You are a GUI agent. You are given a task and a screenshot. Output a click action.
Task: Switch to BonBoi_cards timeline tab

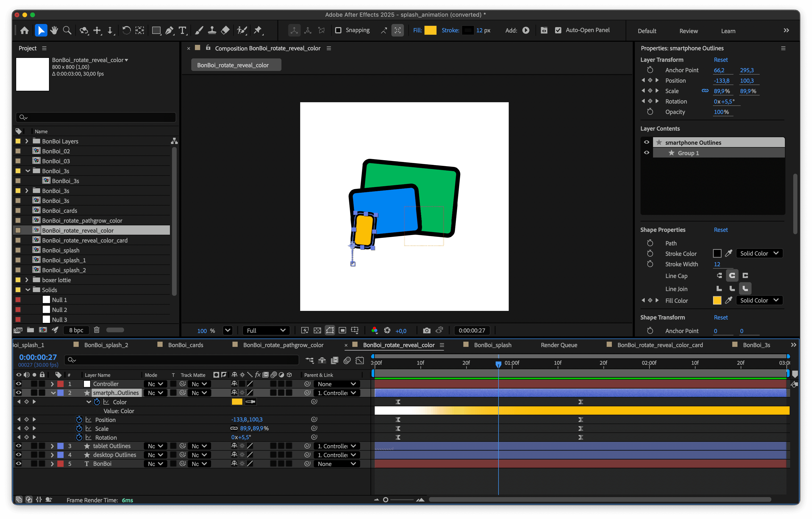[186, 345]
